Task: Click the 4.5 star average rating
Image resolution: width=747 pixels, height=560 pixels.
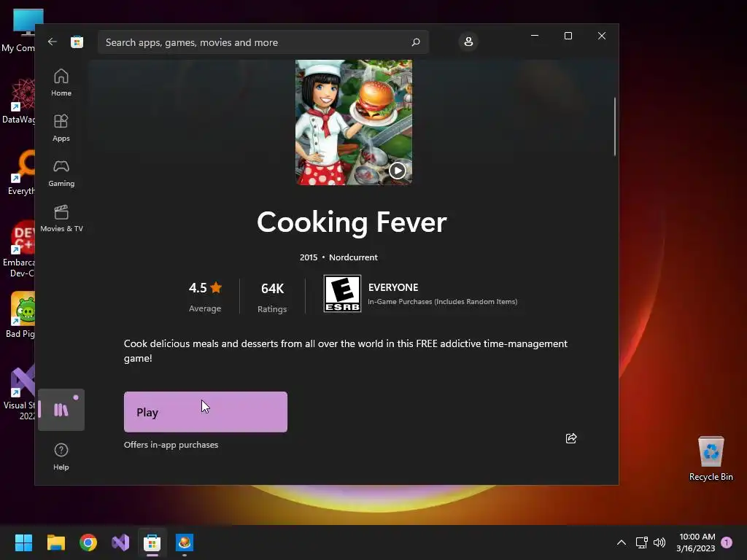Action: click(205, 297)
